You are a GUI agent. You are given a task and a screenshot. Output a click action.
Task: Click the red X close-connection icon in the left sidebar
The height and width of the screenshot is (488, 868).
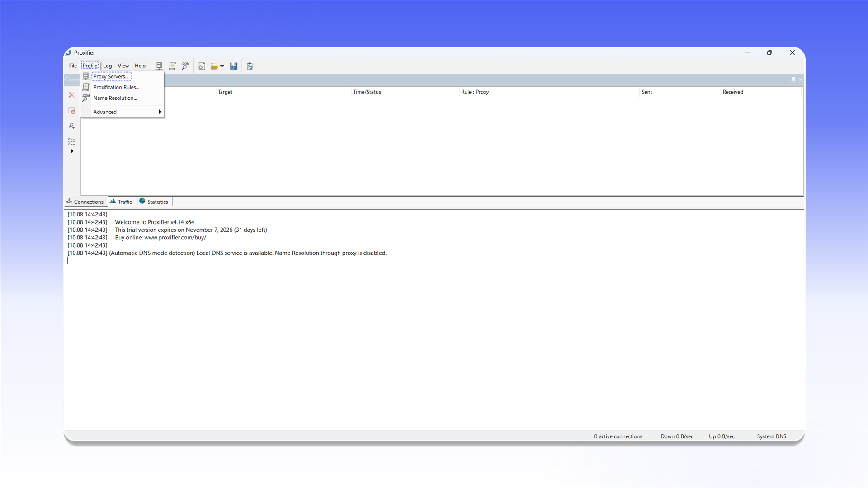click(x=71, y=95)
